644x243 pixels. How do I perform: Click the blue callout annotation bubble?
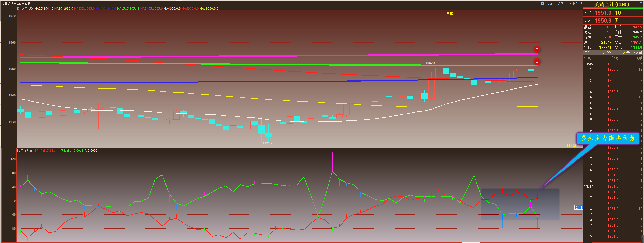608,138
